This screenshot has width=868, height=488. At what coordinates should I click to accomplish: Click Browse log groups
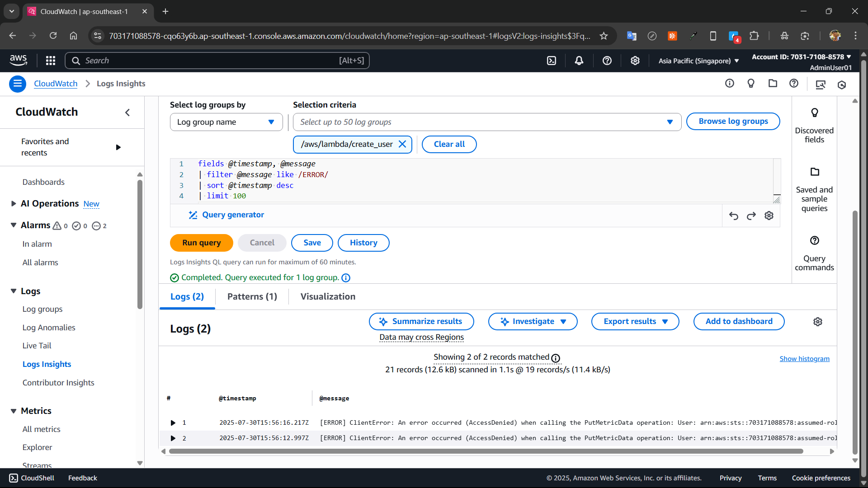click(733, 121)
